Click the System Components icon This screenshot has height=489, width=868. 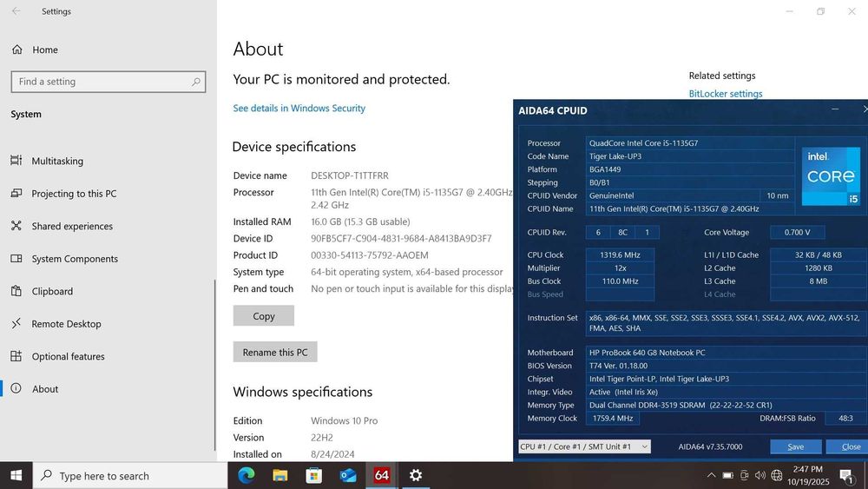coord(16,259)
